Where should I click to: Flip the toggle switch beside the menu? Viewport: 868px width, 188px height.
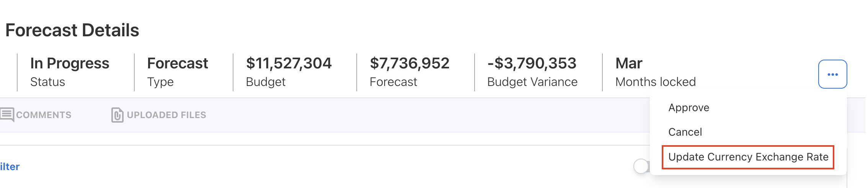click(x=642, y=166)
